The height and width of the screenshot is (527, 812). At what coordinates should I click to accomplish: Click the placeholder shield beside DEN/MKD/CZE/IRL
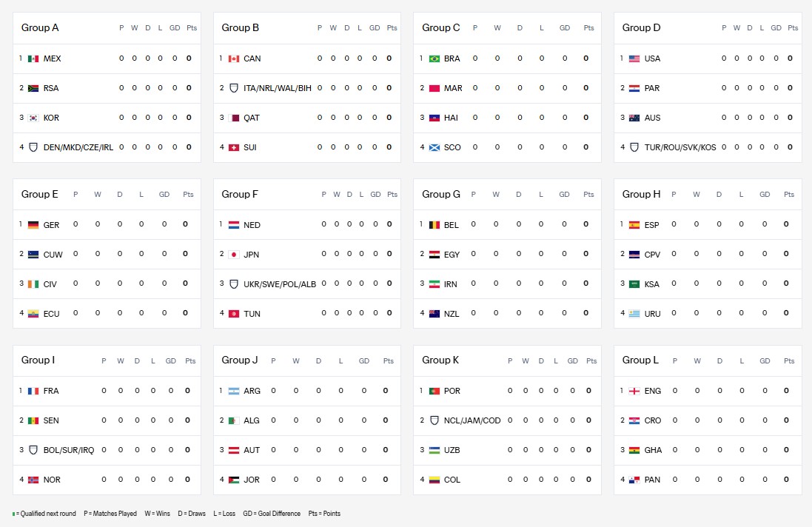(33, 147)
